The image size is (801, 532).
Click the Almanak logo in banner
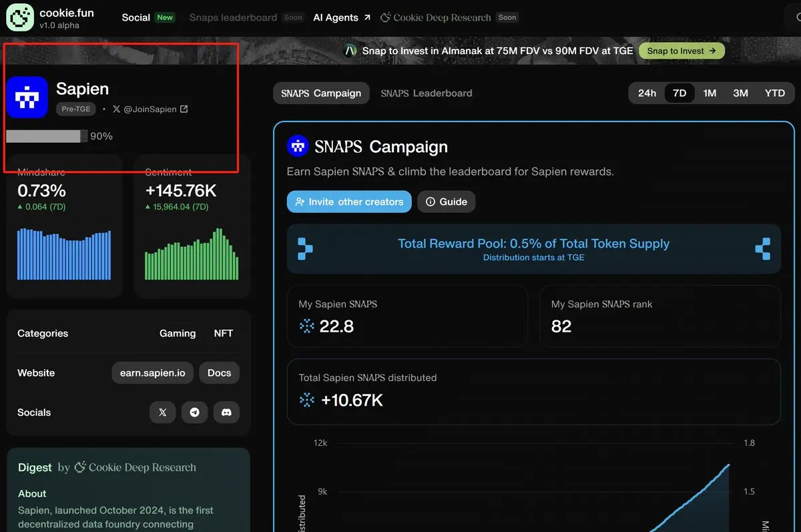350,51
